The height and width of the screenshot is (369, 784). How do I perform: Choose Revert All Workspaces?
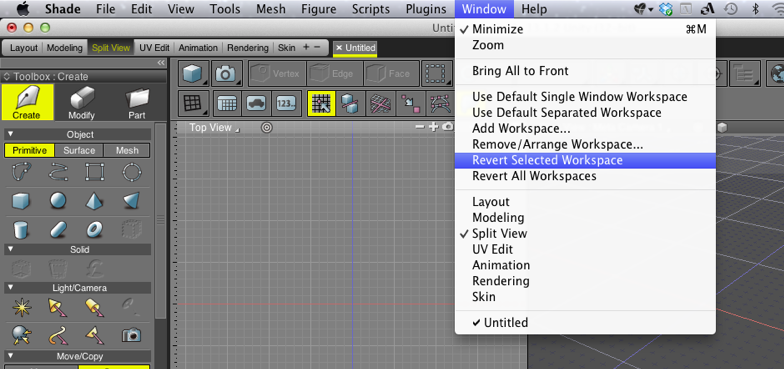coord(585,176)
